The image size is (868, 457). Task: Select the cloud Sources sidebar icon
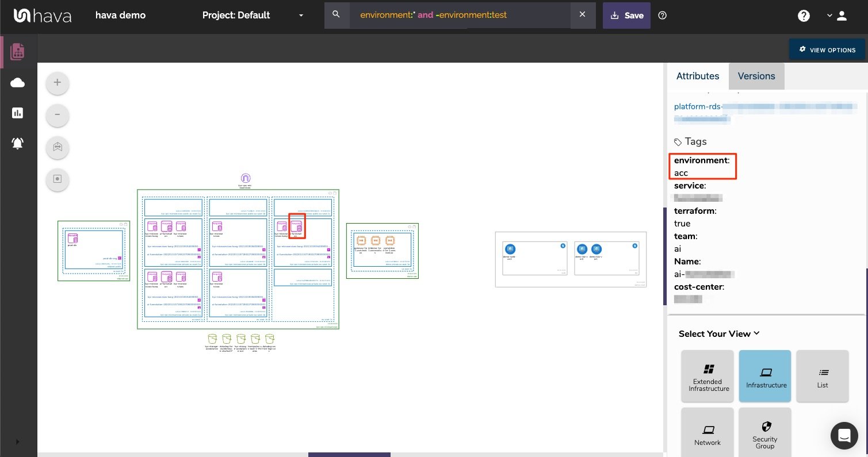point(17,82)
